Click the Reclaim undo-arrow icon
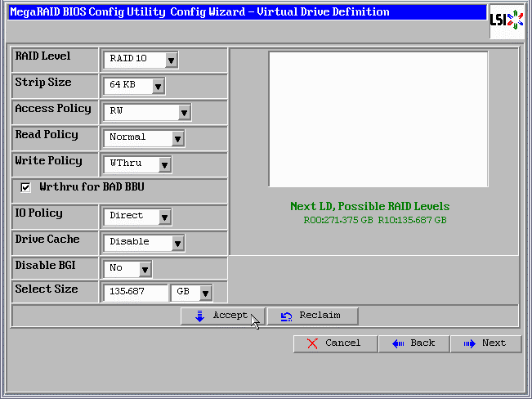The width and height of the screenshot is (532, 399). coord(286,316)
